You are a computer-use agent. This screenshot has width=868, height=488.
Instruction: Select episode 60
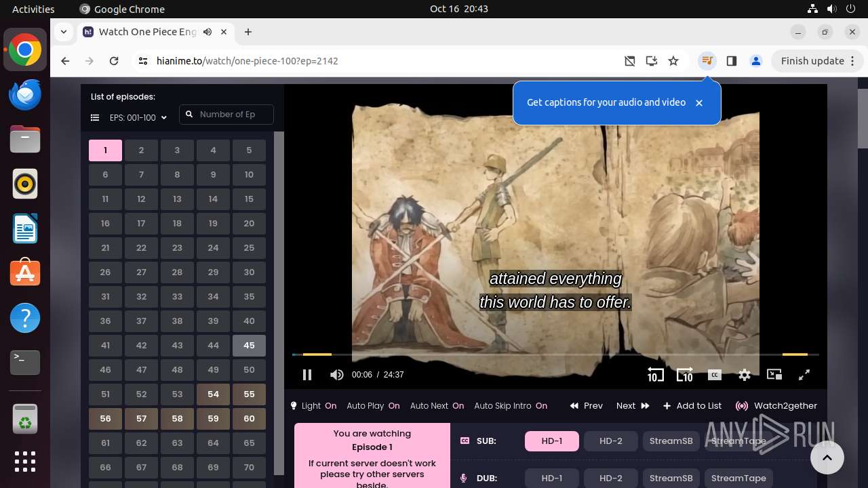pos(249,419)
